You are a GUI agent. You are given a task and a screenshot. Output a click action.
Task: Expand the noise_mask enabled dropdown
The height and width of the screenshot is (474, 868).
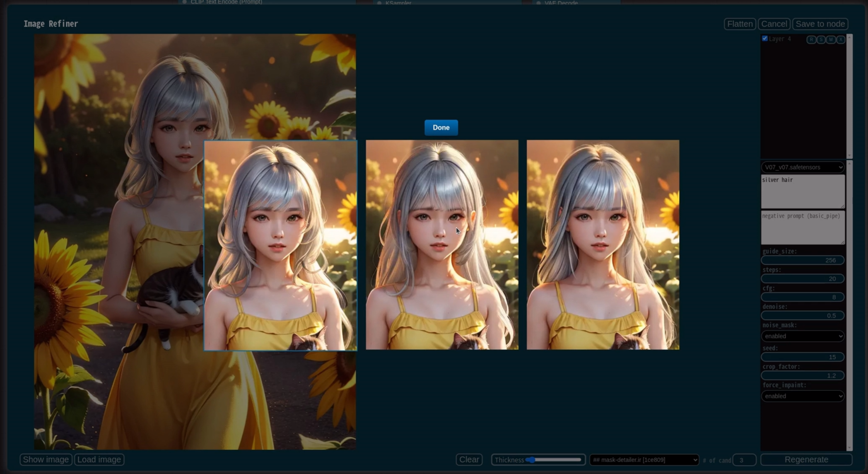(x=803, y=336)
